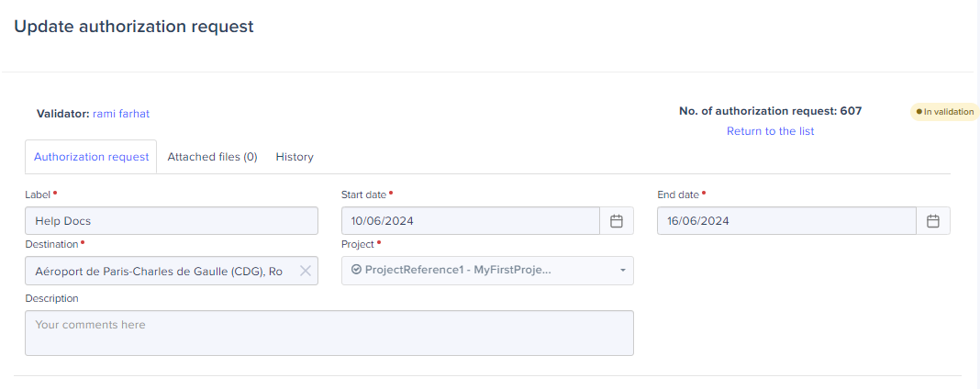Click the Start date field 10/06/2024
The width and height of the screenshot is (980, 389).
click(x=470, y=221)
